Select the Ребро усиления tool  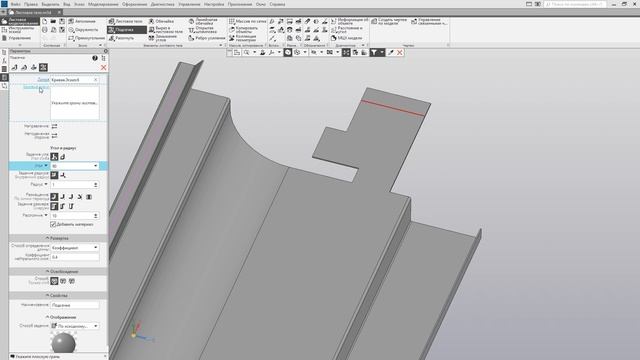click(x=207, y=38)
